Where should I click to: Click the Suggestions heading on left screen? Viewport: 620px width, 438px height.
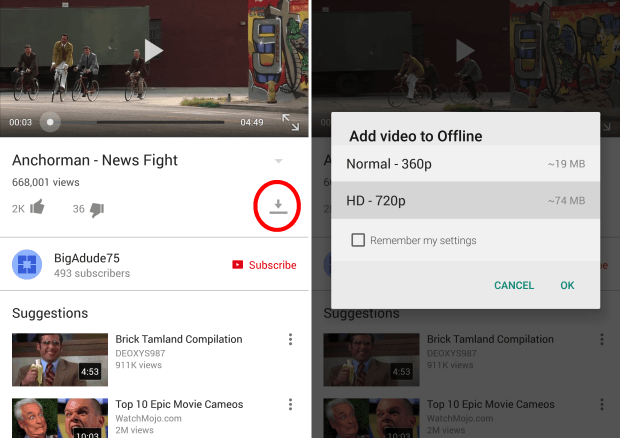pyautogui.click(x=50, y=313)
